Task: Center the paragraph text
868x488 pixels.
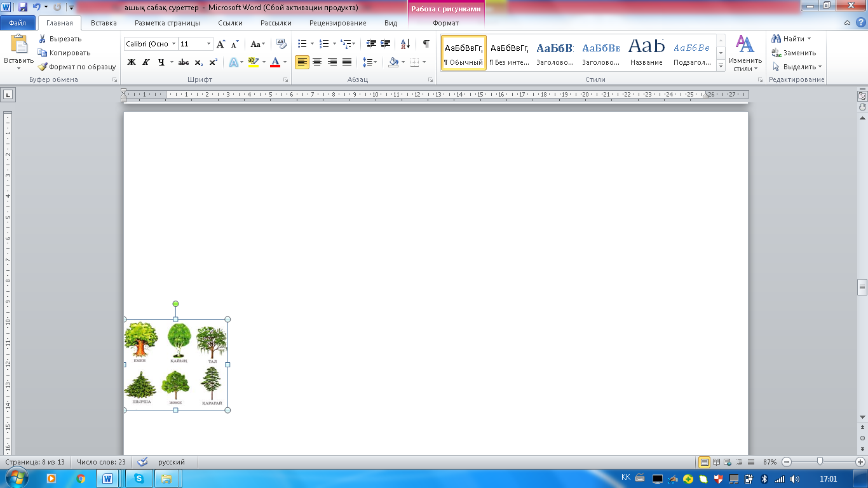Action: pos(316,62)
